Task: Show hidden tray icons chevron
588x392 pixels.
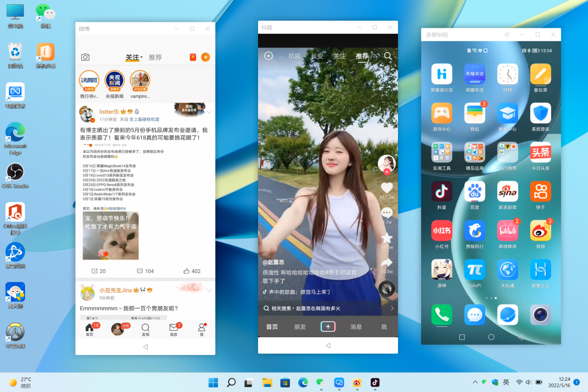Action: click(475, 382)
